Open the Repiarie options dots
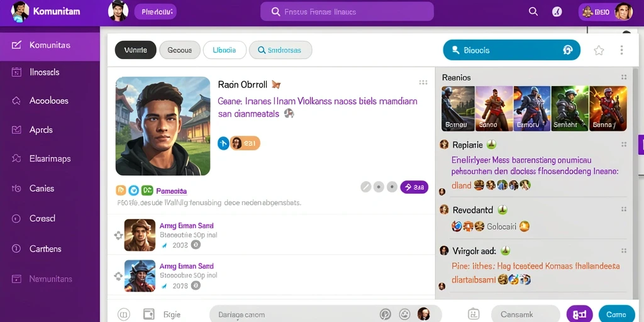The height and width of the screenshot is (322, 644). [624, 144]
